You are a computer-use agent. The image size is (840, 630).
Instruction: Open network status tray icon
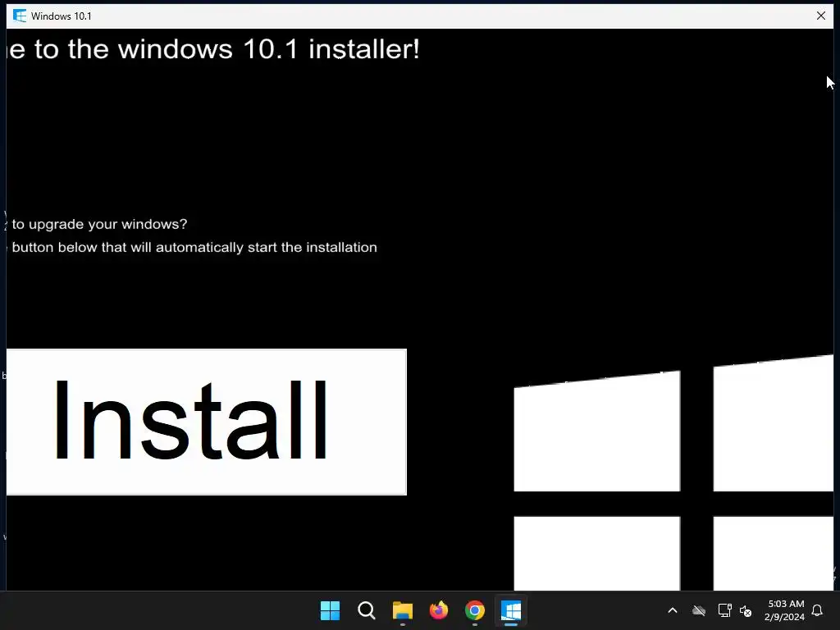pyautogui.click(x=724, y=610)
